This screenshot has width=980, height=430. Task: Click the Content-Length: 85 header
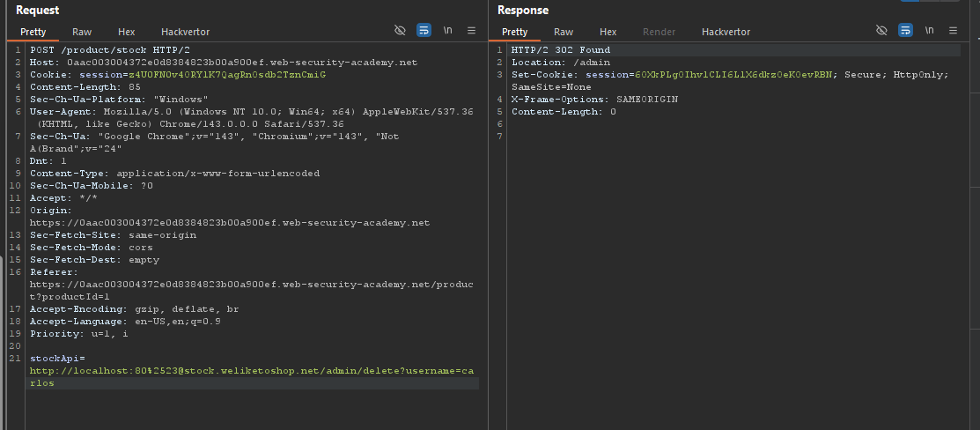pyautogui.click(x=85, y=87)
